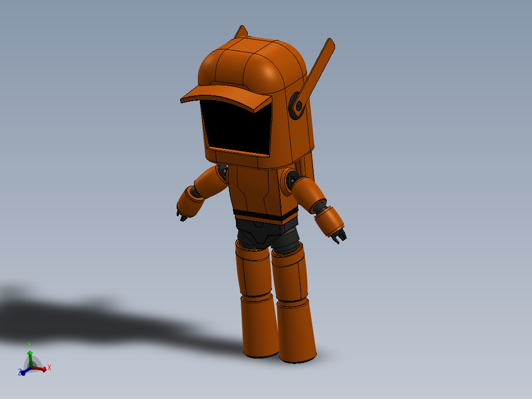Select the small fin on top of the helmet
532x399 pixels.
[241, 32]
